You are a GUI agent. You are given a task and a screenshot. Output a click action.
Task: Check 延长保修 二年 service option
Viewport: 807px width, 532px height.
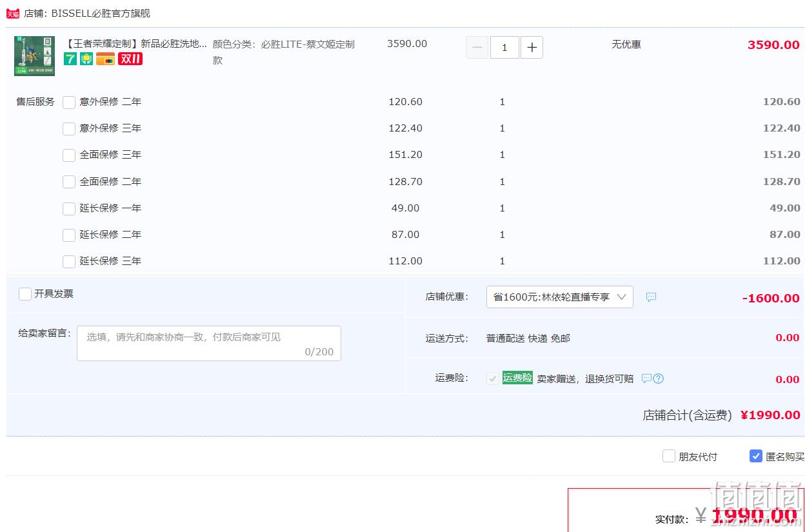pos(69,235)
